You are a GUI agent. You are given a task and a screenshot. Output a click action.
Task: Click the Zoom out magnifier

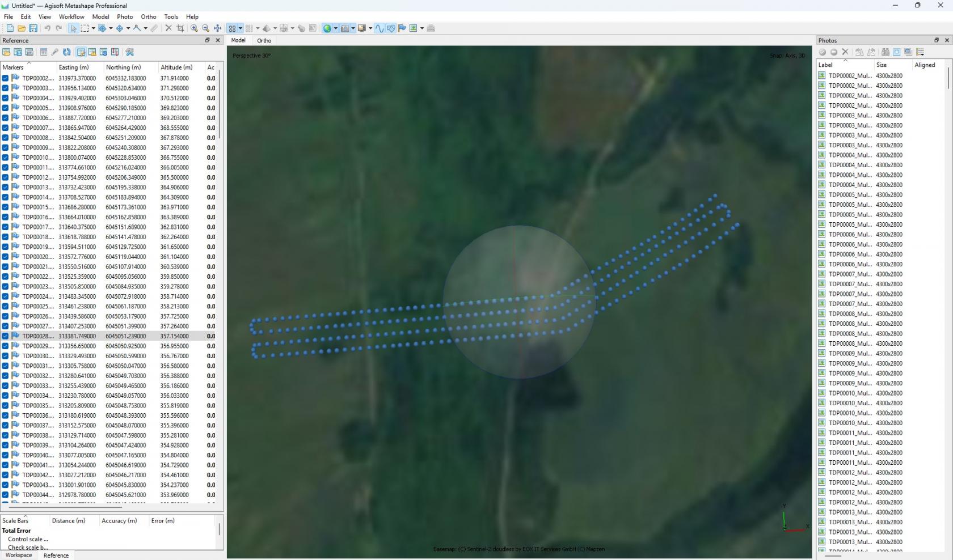point(205,28)
